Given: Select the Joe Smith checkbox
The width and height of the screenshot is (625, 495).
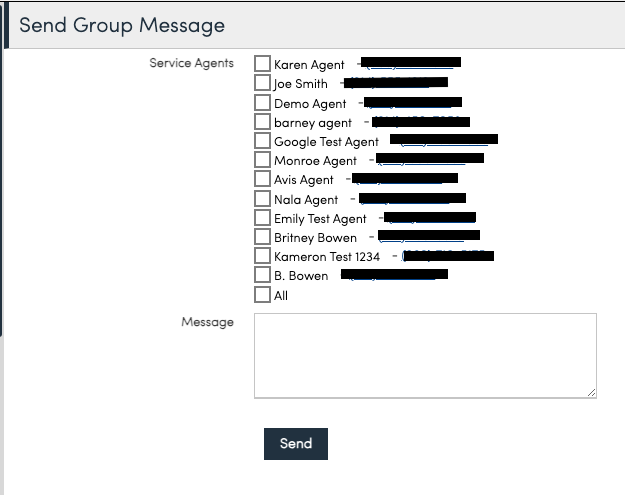Looking at the screenshot, I should [x=262, y=82].
